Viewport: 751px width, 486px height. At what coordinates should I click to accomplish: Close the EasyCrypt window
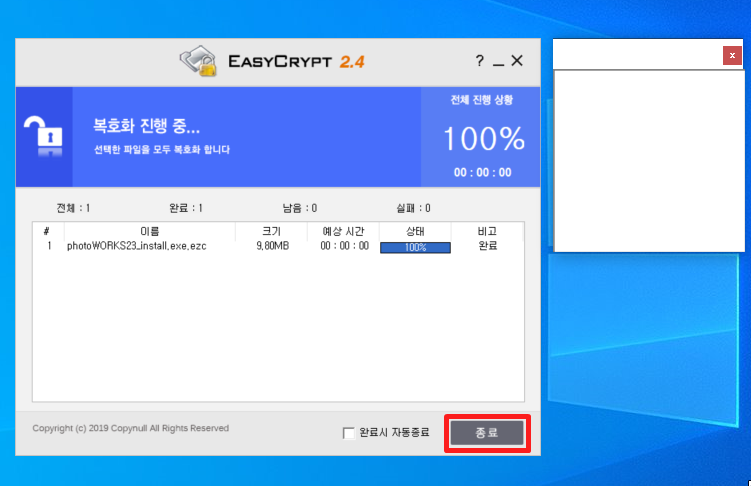tap(517, 61)
